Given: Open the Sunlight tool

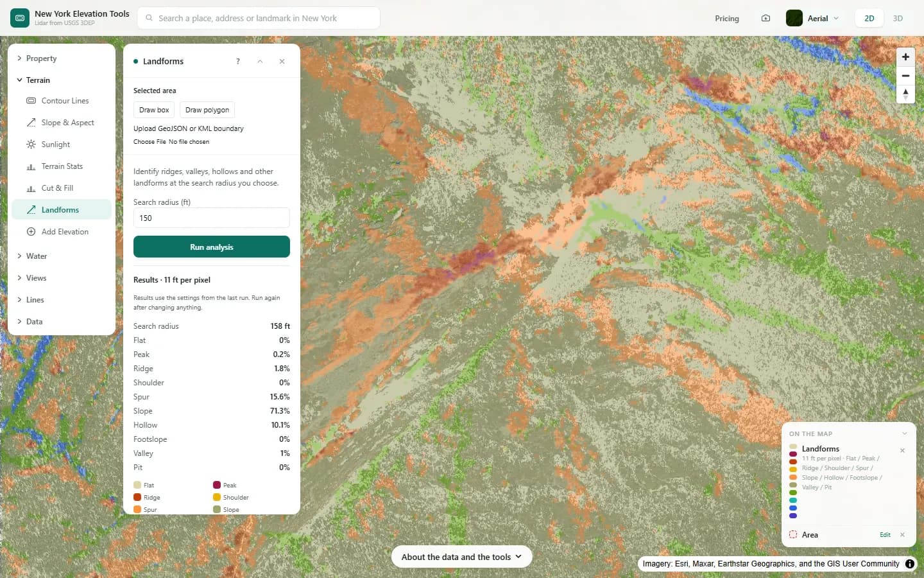Looking at the screenshot, I should [62, 144].
